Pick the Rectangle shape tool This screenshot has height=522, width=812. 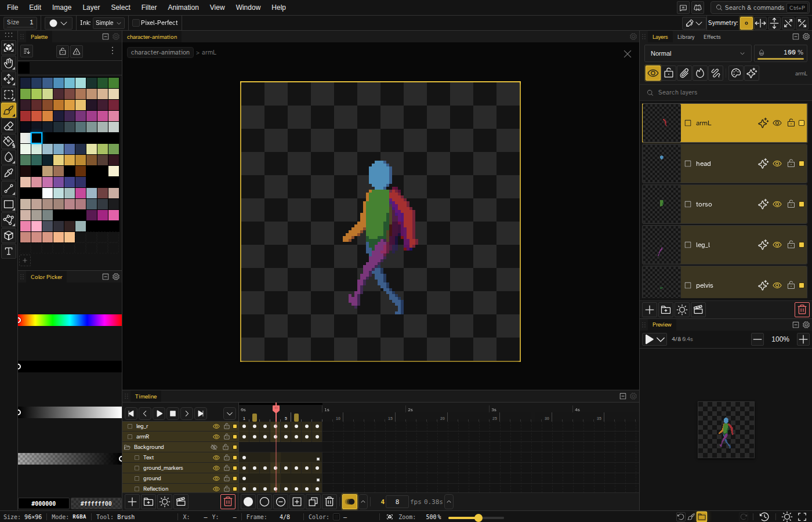(x=9, y=204)
